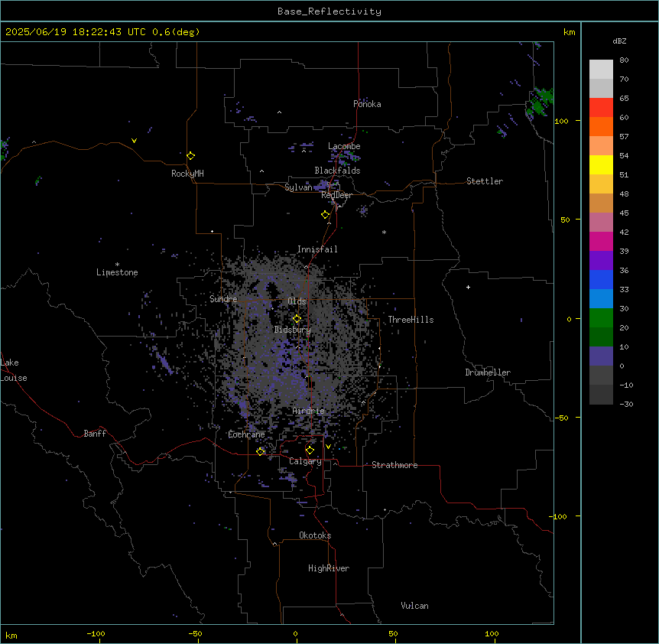
Task: Select the yellow diamond marker south of RedDeer
Action: [x=326, y=215]
